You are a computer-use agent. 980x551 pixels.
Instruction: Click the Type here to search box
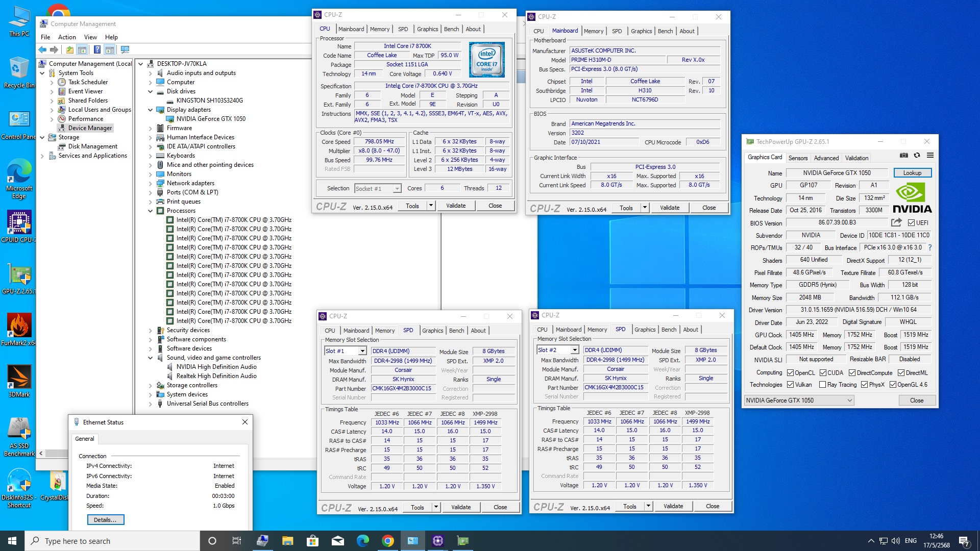click(112, 541)
